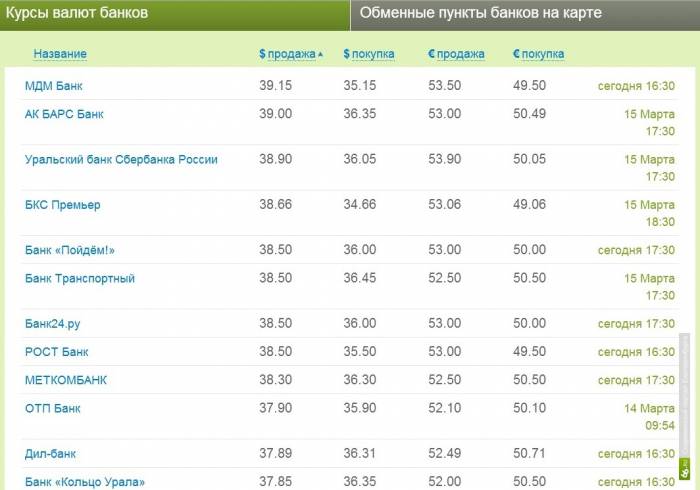The height and width of the screenshot is (490, 700).
Task: Click МЕТКОМБАНК update time сегодня 17:30
Action: coord(636,380)
